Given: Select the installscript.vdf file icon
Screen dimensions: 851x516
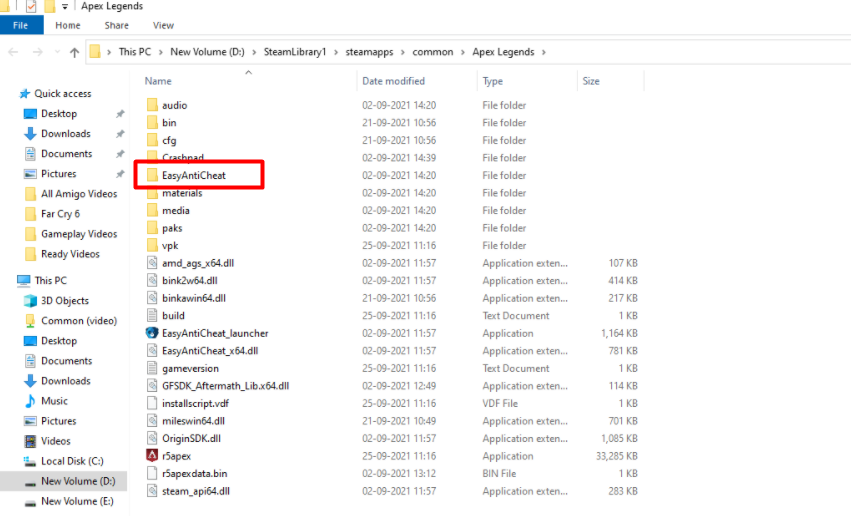Looking at the screenshot, I should [x=153, y=403].
